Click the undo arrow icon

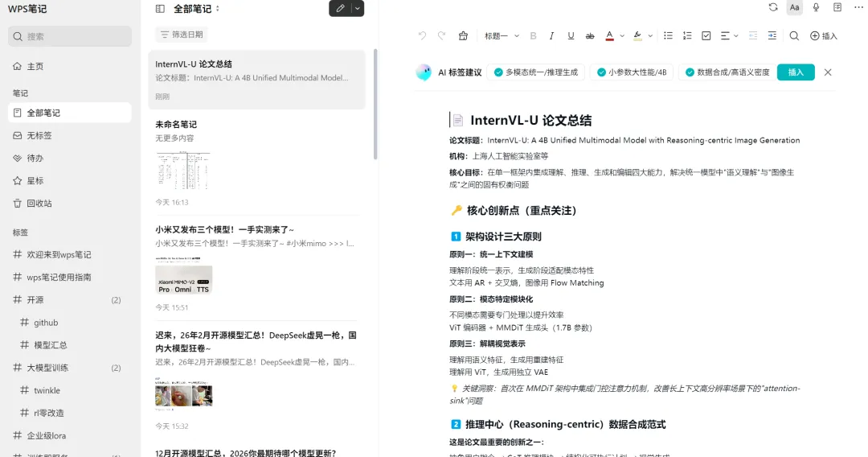coord(423,36)
